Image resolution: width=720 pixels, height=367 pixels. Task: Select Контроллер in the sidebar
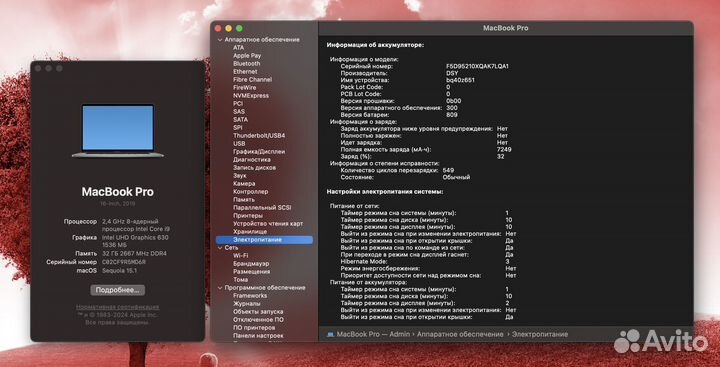click(x=250, y=192)
